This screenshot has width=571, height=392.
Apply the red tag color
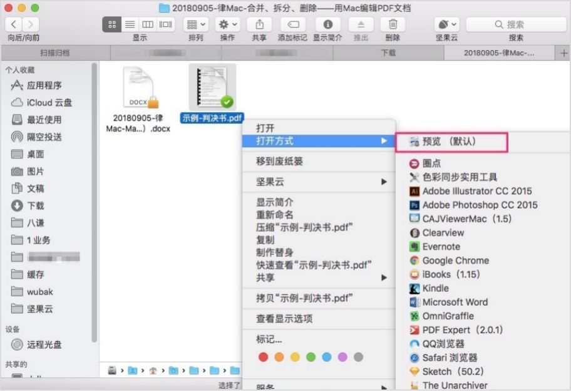(x=264, y=357)
